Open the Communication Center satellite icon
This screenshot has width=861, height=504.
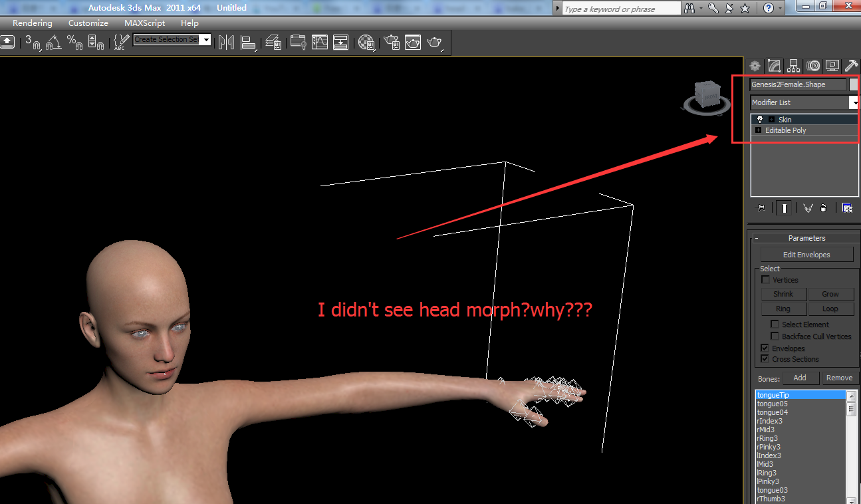pos(729,8)
